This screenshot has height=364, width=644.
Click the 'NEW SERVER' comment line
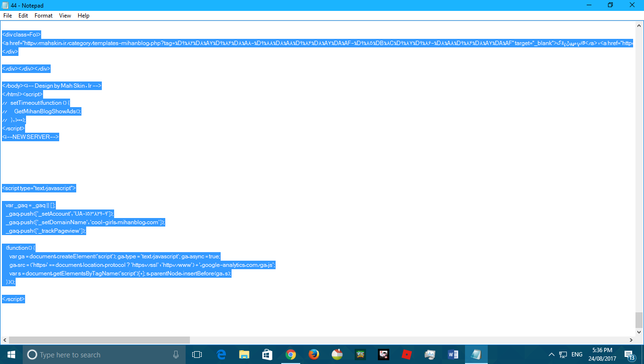(x=30, y=137)
